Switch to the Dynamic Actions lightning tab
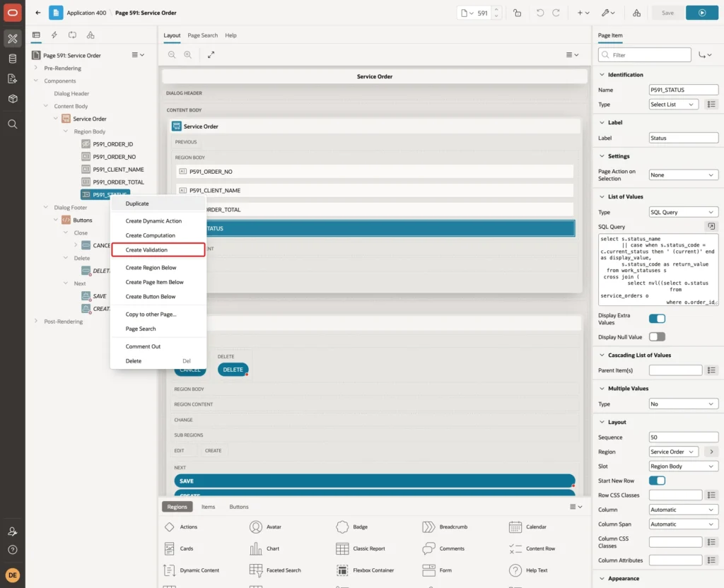The width and height of the screenshot is (724, 588). click(x=54, y=35)
